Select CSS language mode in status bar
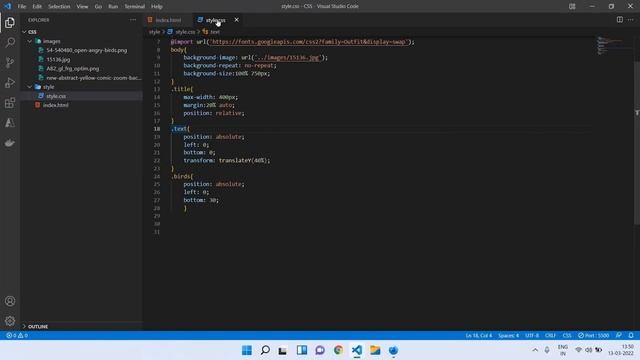640x360 pixels. click(x=567, y=336)
